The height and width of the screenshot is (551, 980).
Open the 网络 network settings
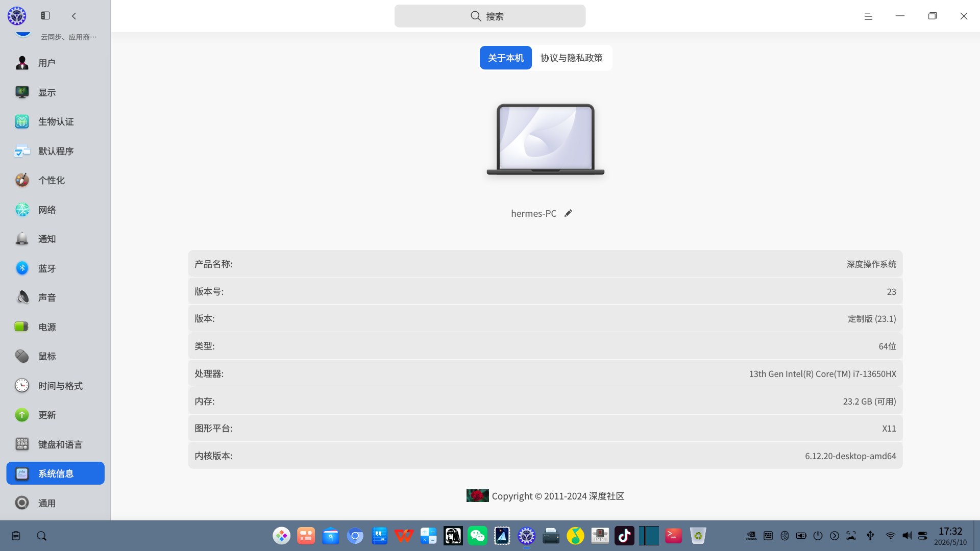[55, 210]
